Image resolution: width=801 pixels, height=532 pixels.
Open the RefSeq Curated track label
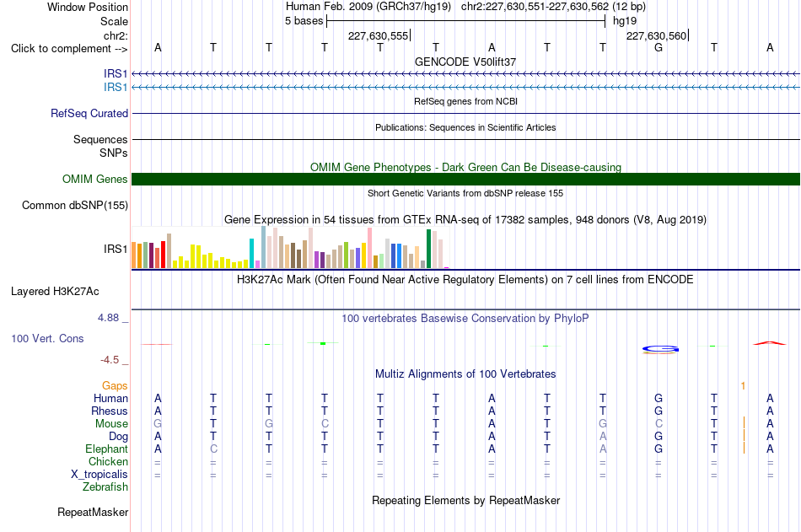89,114
